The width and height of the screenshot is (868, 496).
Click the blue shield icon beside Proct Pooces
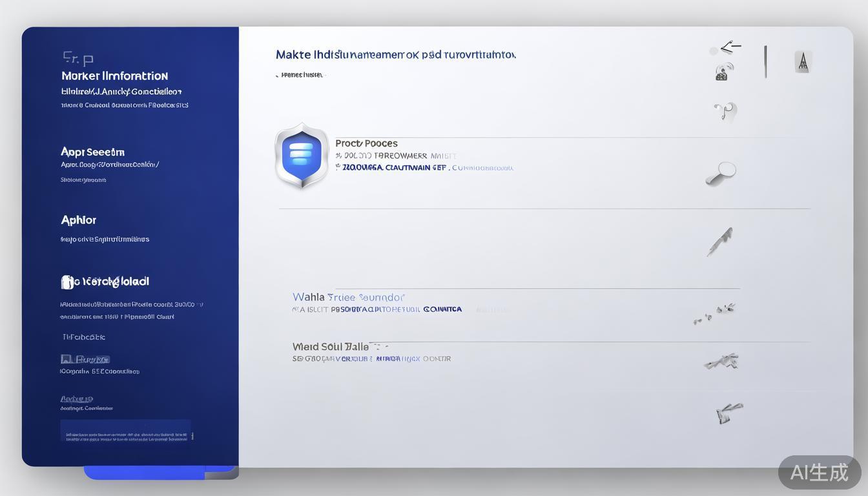point(301,156)
